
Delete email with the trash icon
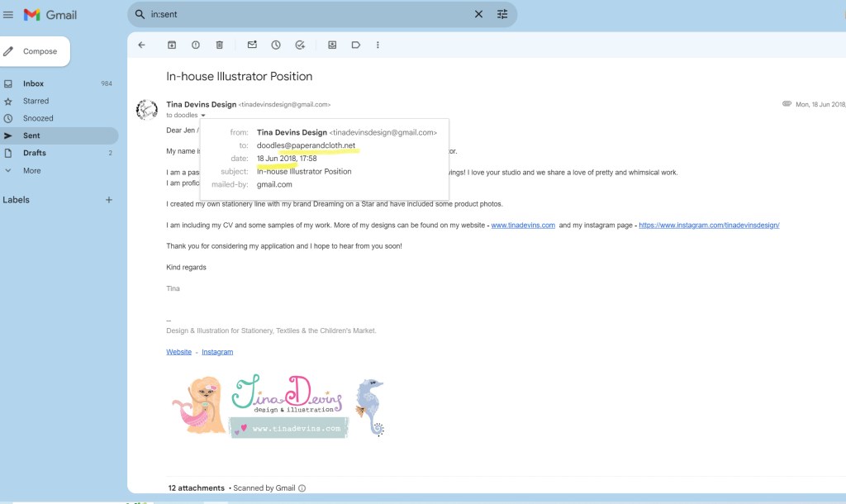tap(220, 45)
